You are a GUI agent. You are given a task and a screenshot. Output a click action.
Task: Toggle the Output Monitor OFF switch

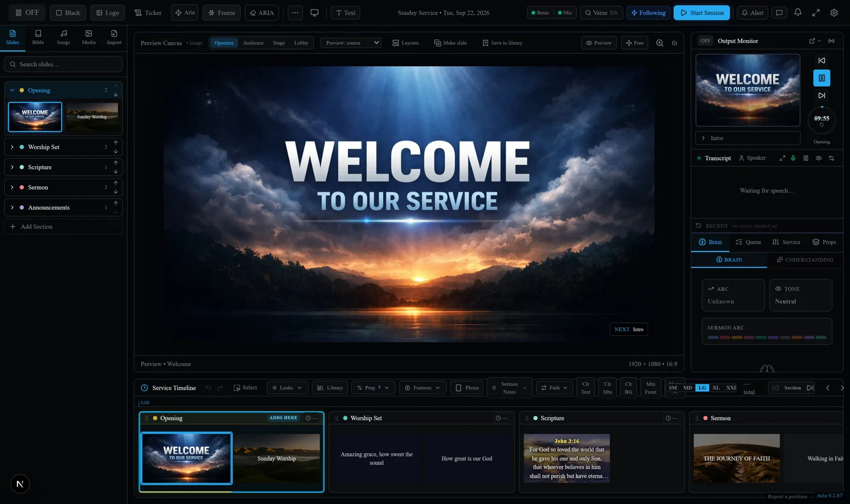[705, 41]
